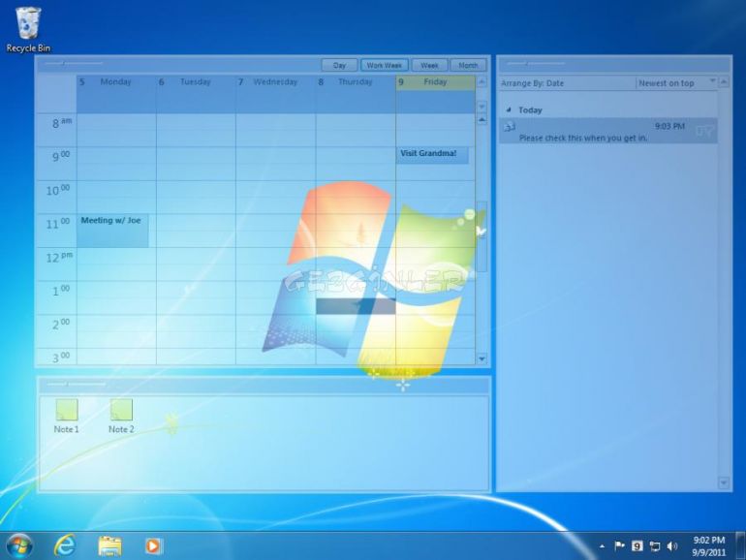Image resolution: width=746 pixels, height=560 pixels.
Task: Click the volume speaker tray icon
Action: click(671, 546)
